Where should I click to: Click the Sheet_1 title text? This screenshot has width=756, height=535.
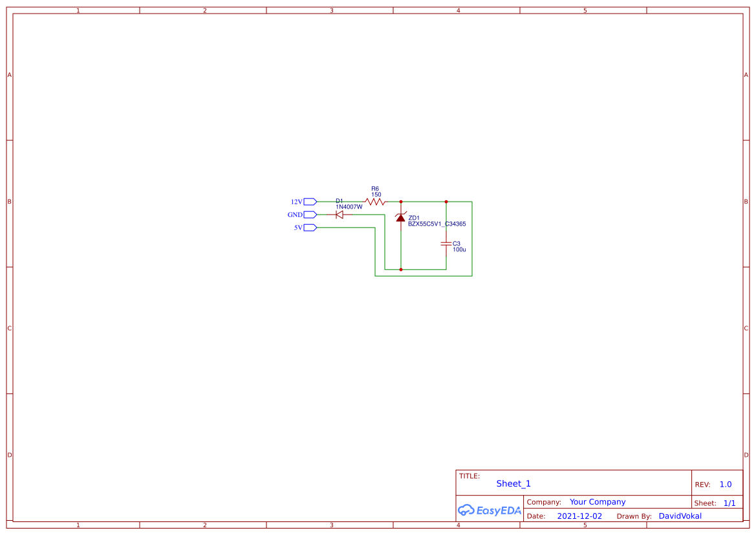coord(513,483)
